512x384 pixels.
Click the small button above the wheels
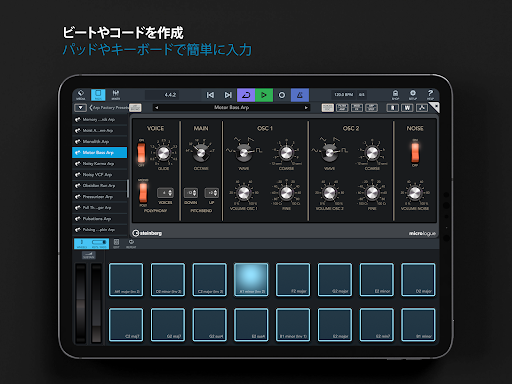pos(89,255)
